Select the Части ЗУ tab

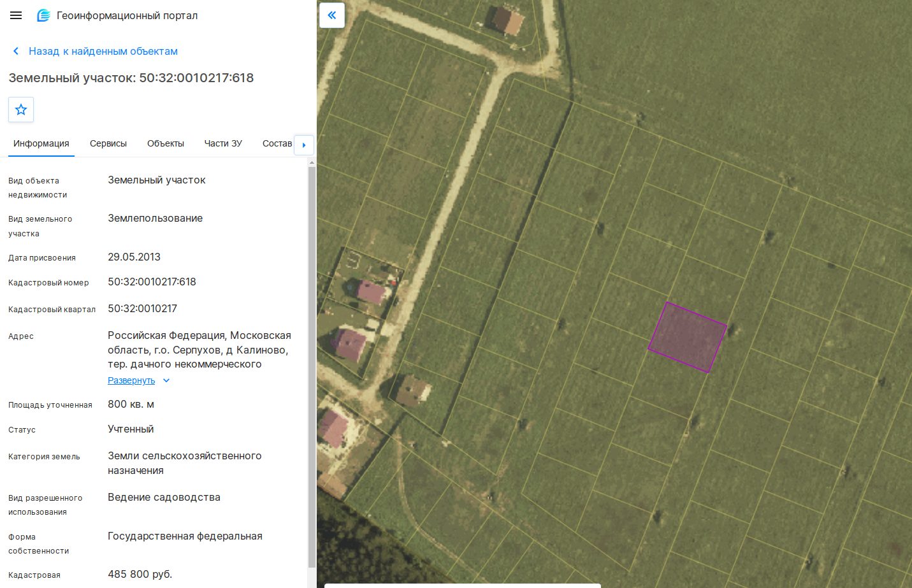[x=223, y=143]
